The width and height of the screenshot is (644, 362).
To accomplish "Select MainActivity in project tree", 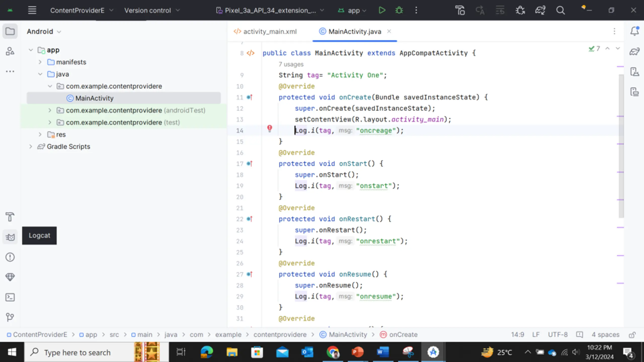I will 124,98.
